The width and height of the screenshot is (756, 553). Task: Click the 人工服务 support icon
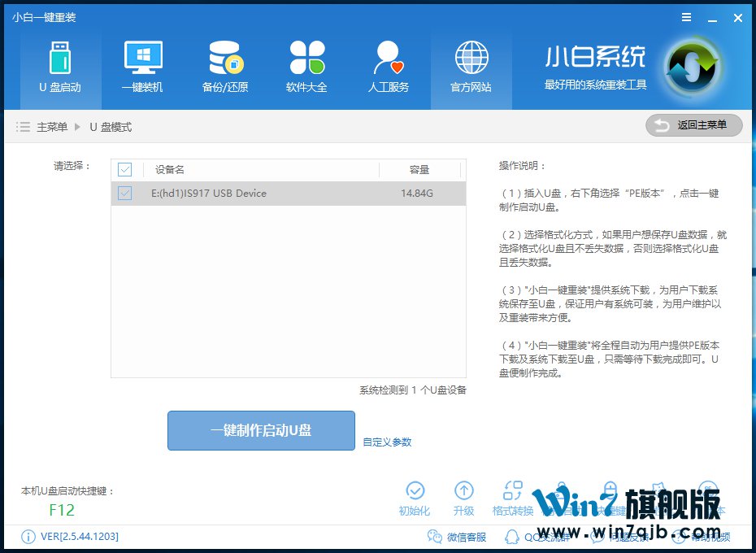pyautogui.click(x=389, y=67)
